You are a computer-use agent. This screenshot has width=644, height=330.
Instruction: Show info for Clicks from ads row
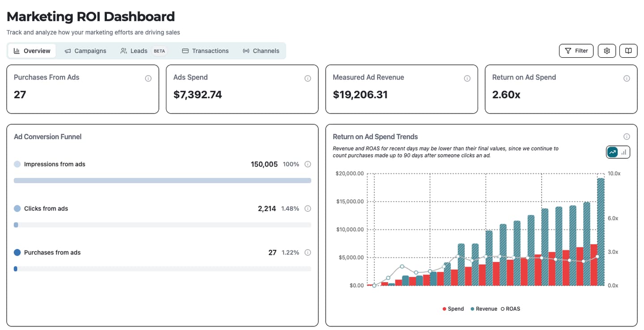308,208
